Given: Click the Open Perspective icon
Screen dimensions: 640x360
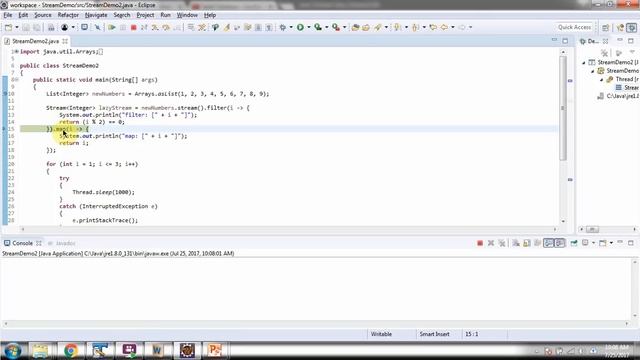Looking at the screenshot, I should [606, 27].
